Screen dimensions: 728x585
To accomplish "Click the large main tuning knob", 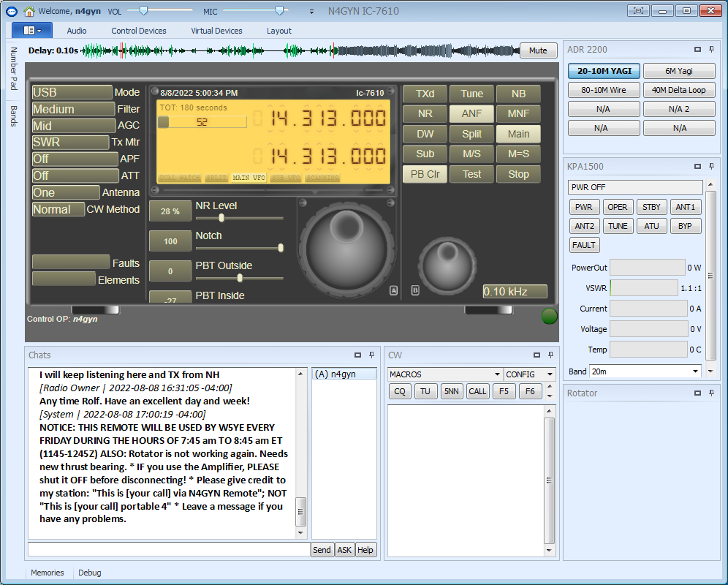I will pos(346,249).
